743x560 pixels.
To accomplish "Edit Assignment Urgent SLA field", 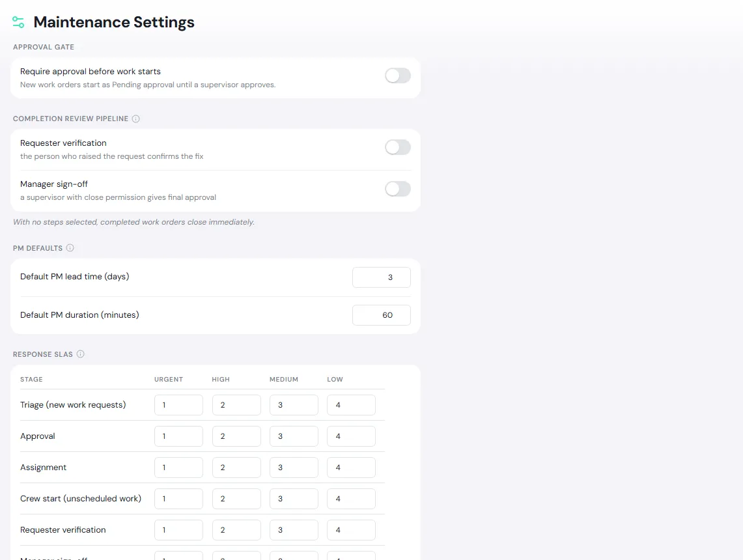I will tap(178, 468).
